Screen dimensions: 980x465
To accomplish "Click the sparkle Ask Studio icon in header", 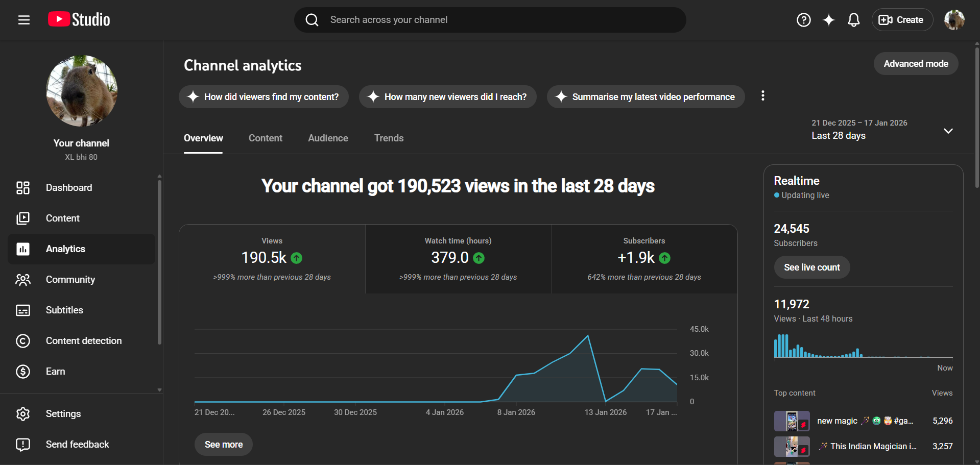I will tap(828, 20).
